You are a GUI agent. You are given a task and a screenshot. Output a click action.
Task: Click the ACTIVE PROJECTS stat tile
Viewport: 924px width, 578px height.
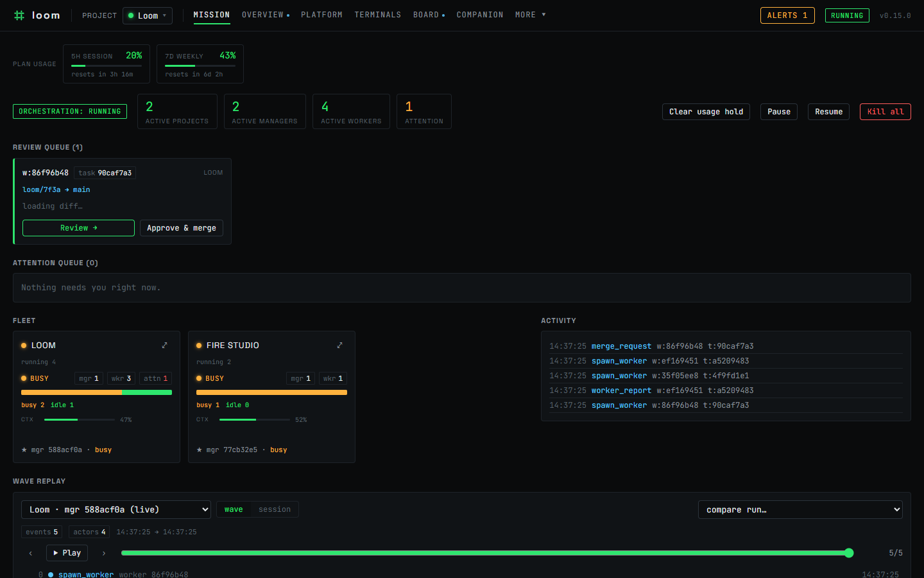(x=177, y=112)
